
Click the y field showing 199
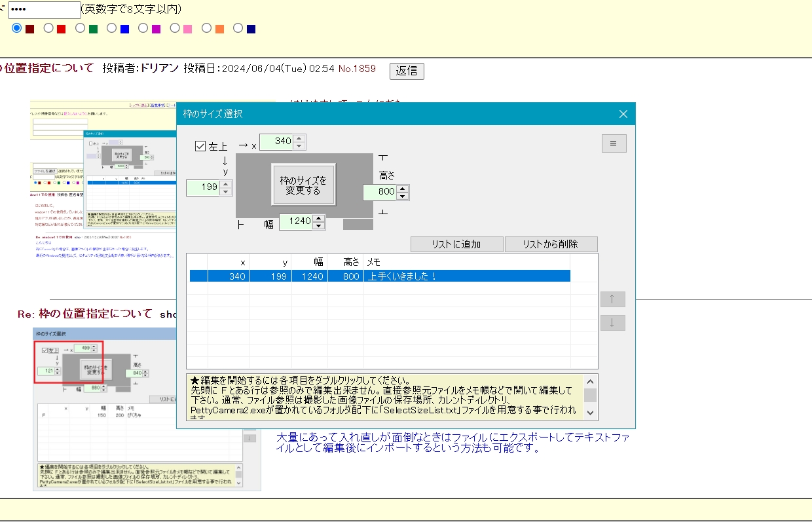click(x=203, y=188)
